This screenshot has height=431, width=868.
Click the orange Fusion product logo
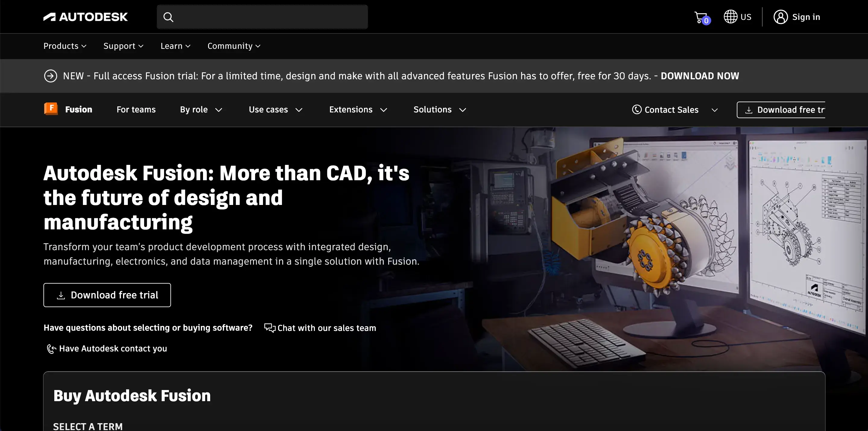(51, 109)
